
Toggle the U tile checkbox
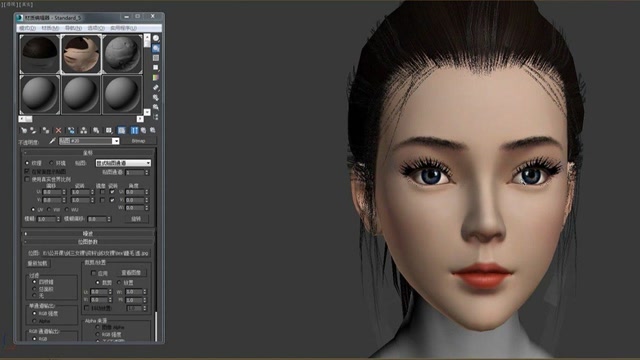click(x=112, y=192)
